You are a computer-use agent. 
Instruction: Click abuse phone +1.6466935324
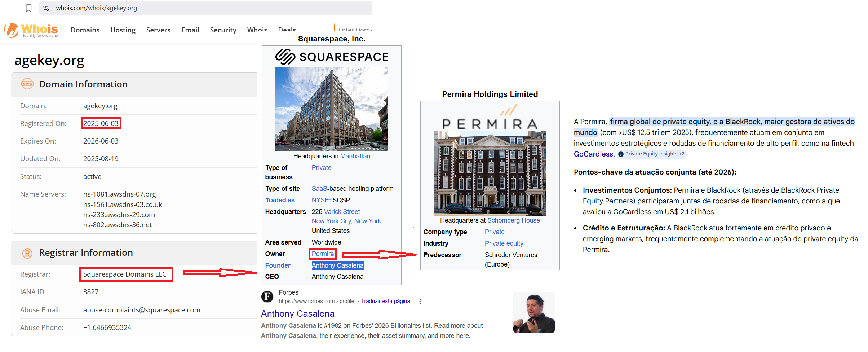coord(107,327)
